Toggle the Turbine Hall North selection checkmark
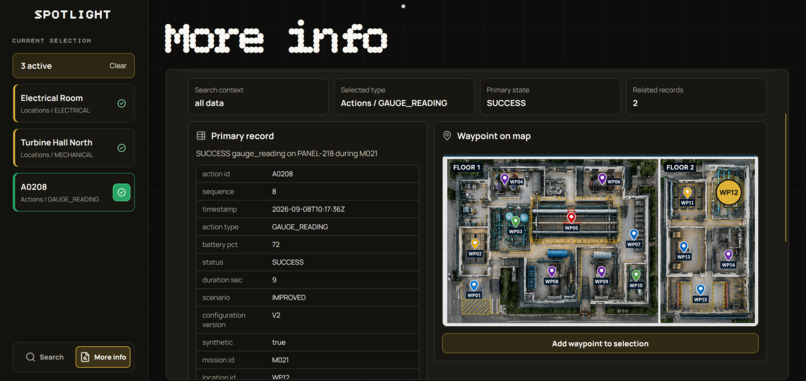Viewport: 806px width, 381px height. tap(121, 148)
